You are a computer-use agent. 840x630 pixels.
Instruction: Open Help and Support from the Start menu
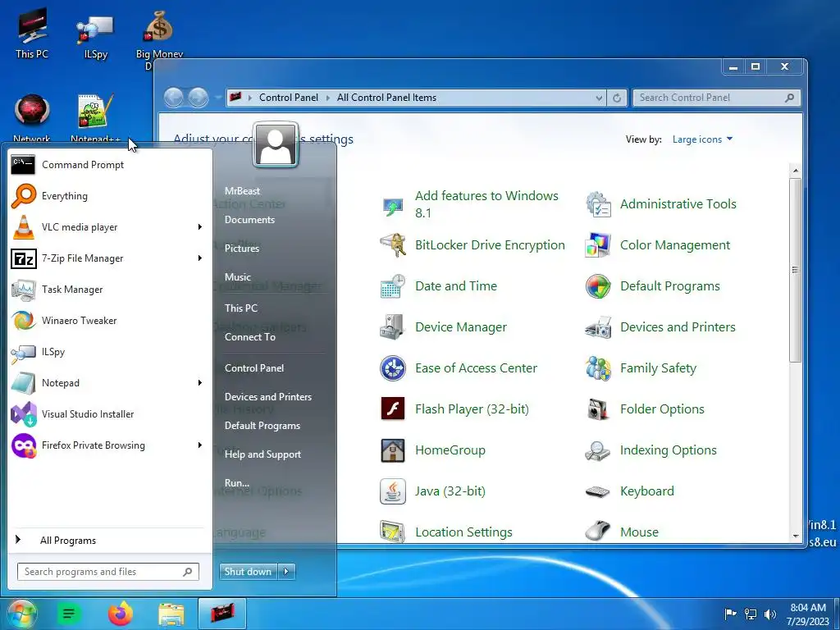[x=262, y=454]
